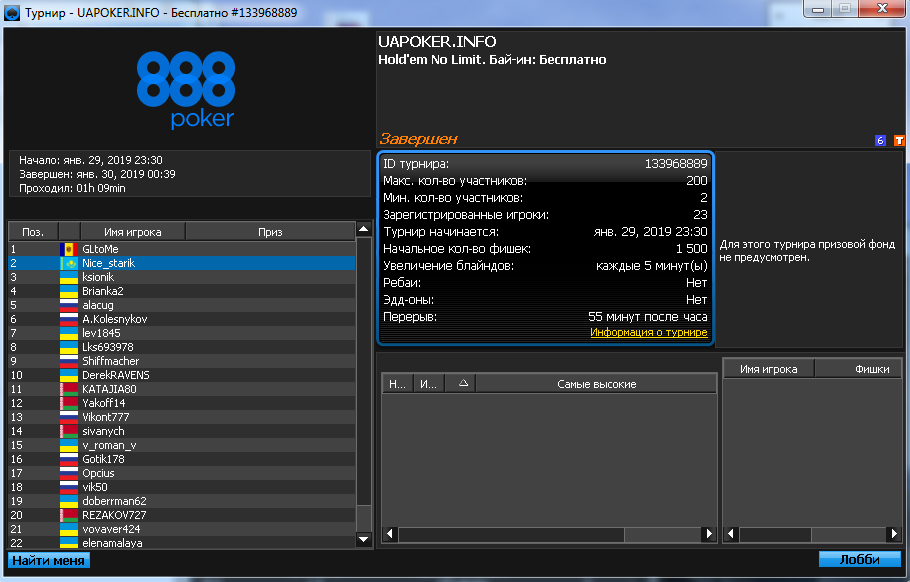910x582 pixels.
Task: Click the flag icon beside REZAKOV727
Action: pos(69,515)
